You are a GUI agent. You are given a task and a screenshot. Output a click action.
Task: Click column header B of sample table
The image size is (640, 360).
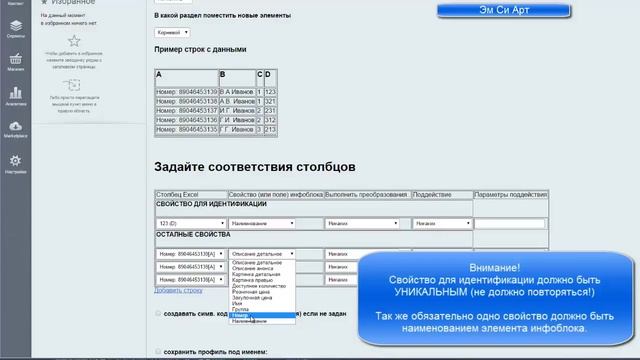tap(237, 78)
